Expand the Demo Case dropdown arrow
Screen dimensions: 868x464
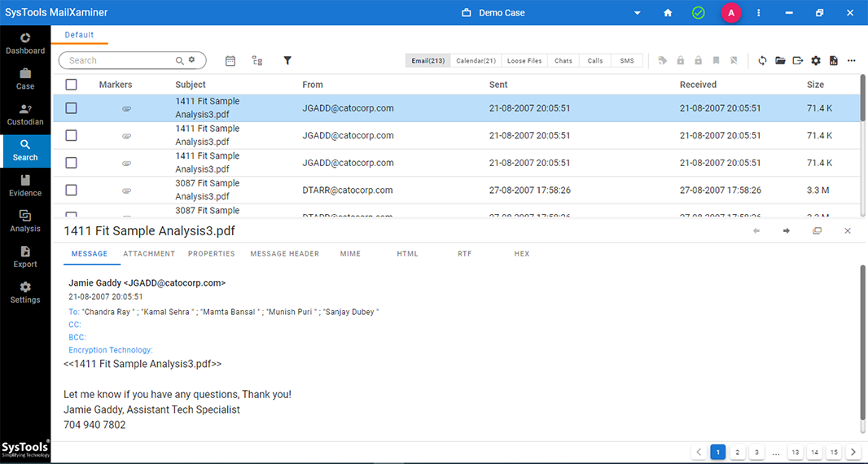638,13
